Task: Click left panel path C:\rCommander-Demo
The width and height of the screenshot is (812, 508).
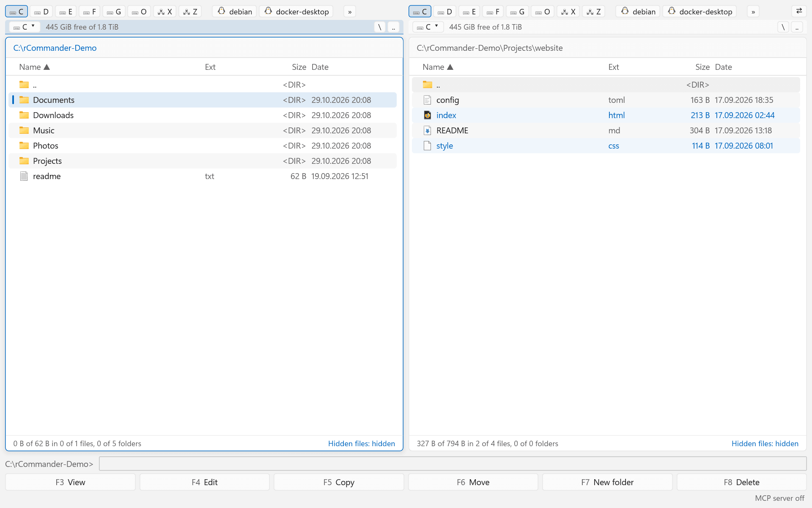Action: (x=55, y=48)
